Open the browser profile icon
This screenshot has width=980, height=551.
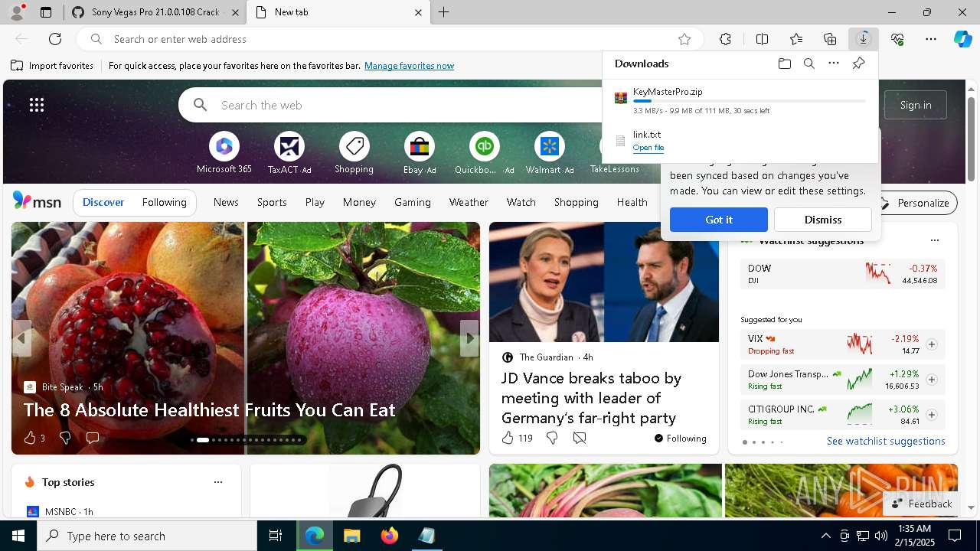[16, 12]
